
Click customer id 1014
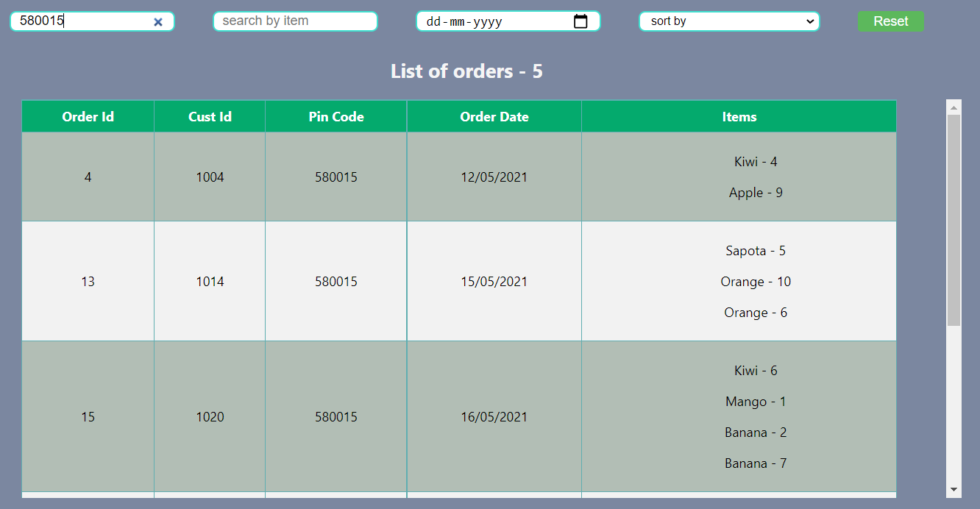point(210,282)
